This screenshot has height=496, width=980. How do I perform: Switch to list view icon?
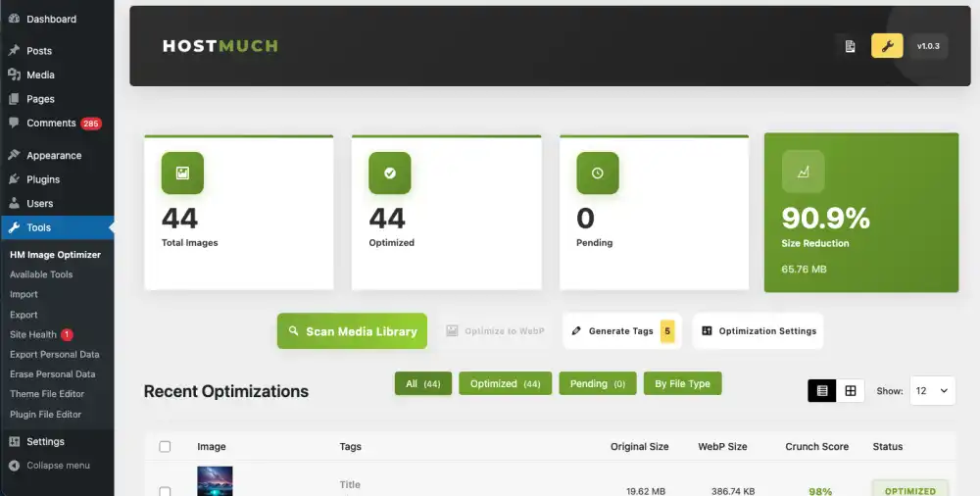pos(822,390)
